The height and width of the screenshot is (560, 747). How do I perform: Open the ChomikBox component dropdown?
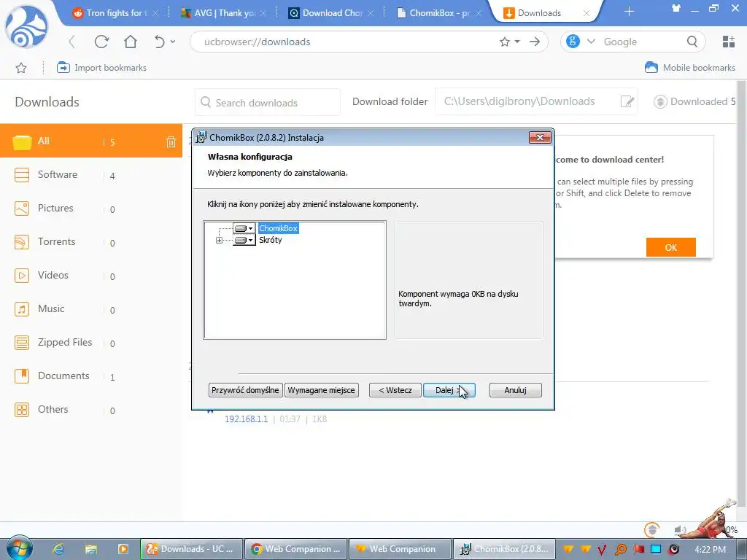coord(244,228)
